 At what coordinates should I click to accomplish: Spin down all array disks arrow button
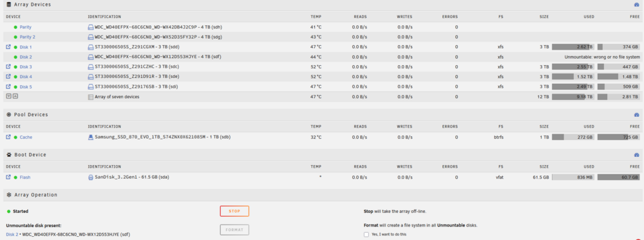click(x=8, y=96)
